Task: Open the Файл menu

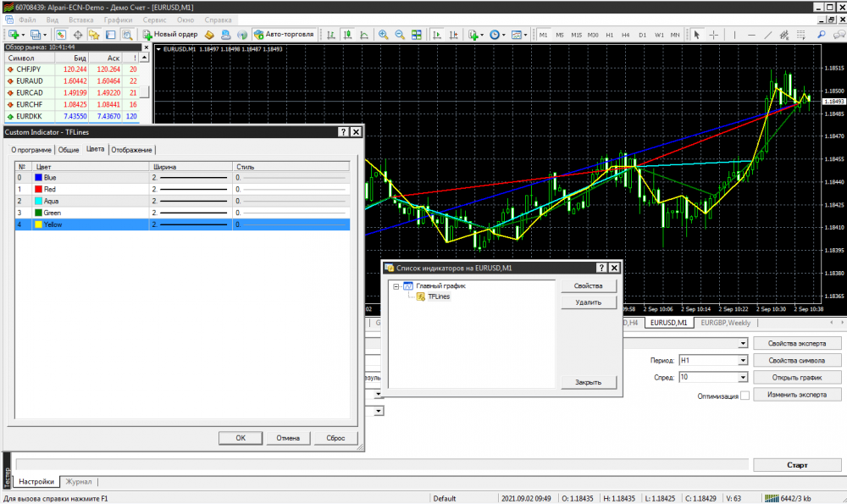Action: (x=27, y=20)
